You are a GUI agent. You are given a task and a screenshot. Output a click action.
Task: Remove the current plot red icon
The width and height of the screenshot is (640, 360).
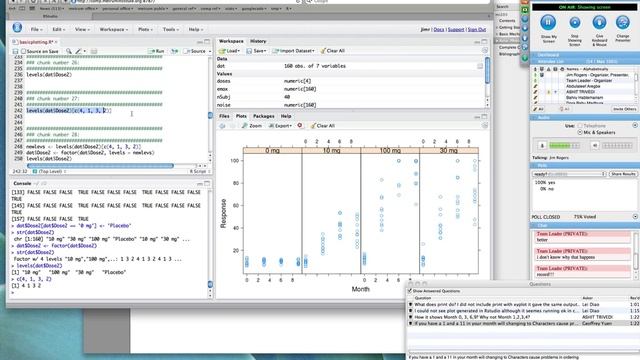tap(300, 125)
